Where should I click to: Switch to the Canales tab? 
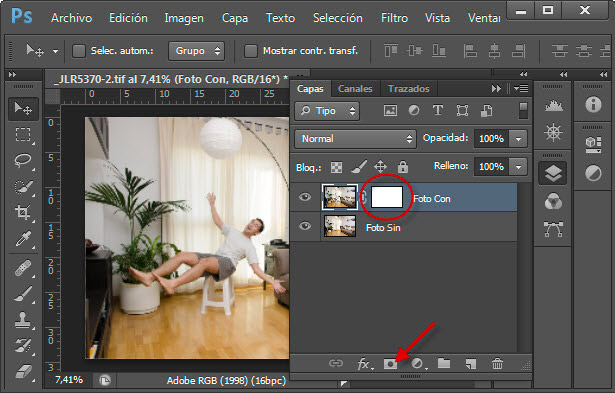point(355,89)
